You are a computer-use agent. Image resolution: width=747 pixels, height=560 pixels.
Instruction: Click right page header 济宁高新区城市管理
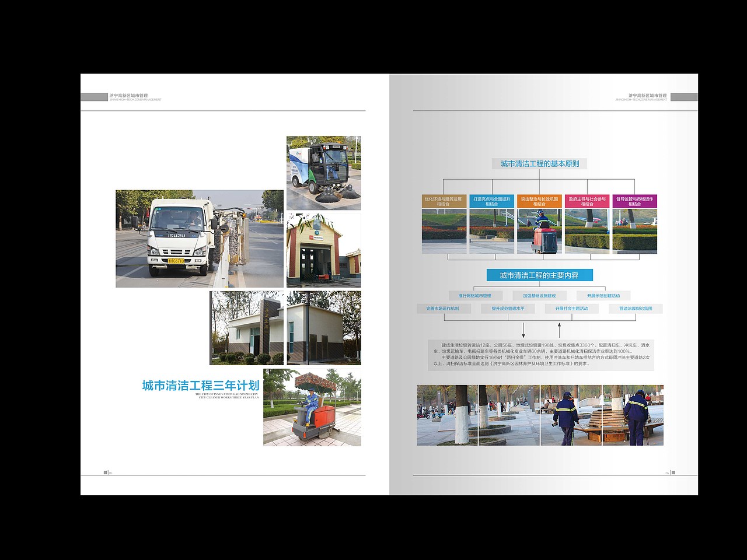(648, 95)
